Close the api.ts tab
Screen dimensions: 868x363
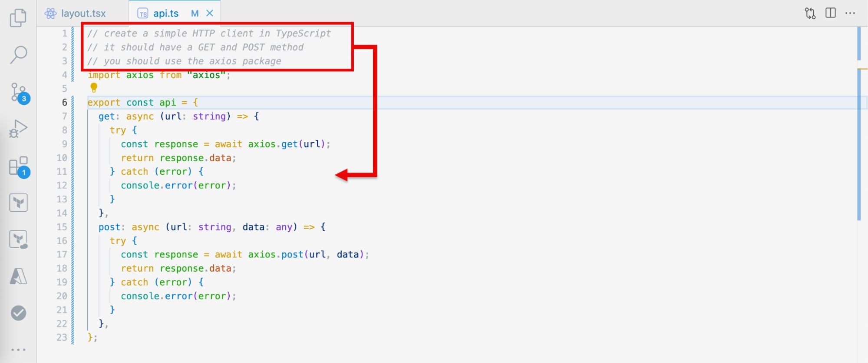[210, 13]
